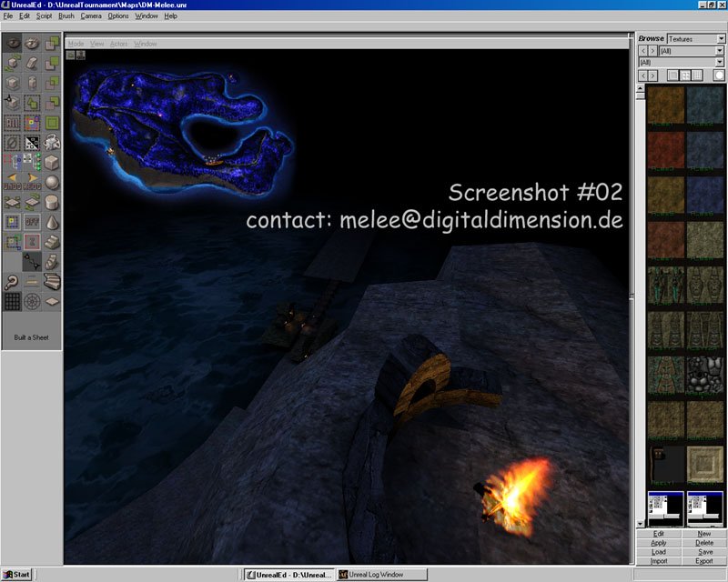Click the linear staircase builder icon
728x582 pixels.
(52, 242)
